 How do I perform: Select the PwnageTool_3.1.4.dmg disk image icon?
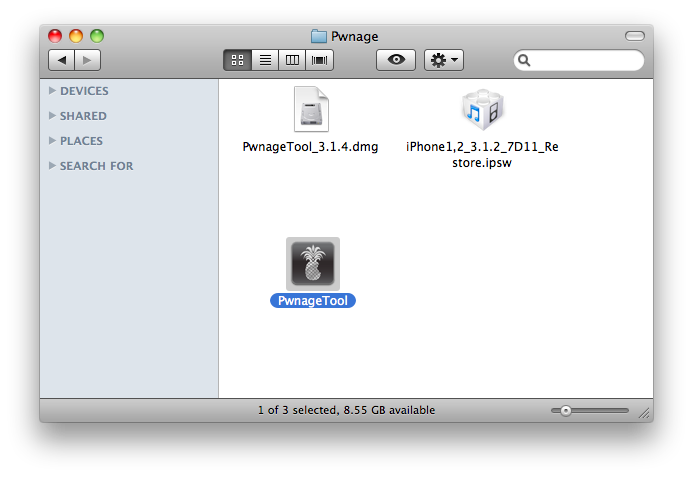click(311, 111)
